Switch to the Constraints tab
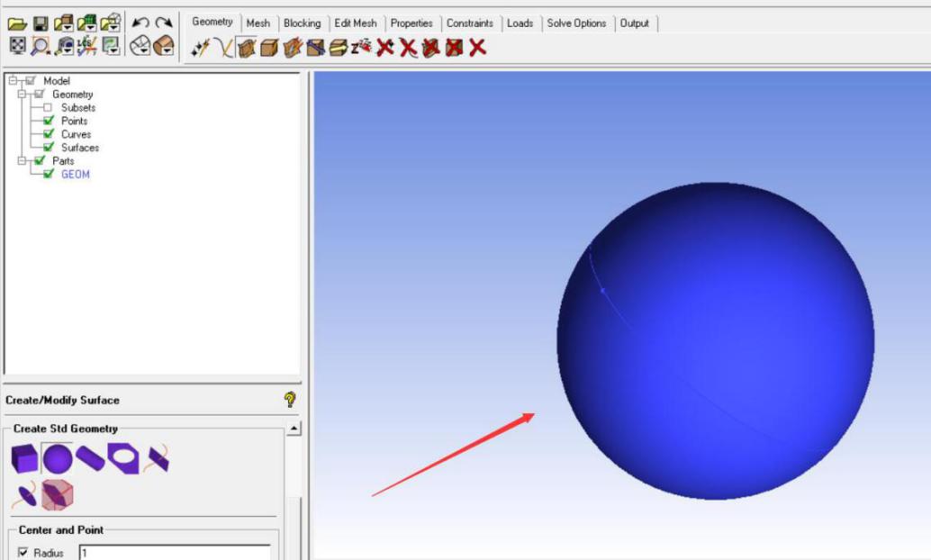This screenshot has width=931, height=560. pyautogui.click(x=470, y=23)
